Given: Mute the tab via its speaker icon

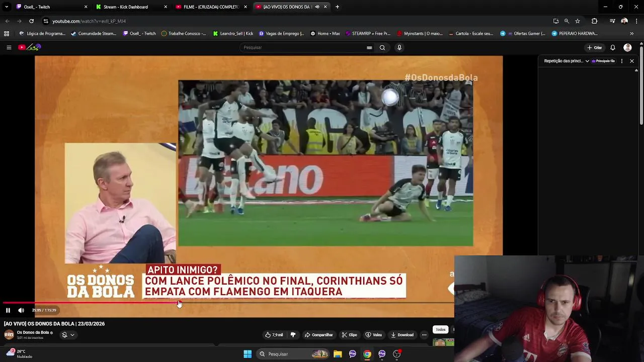Looking at the screenshot, I should pos(317,7).
